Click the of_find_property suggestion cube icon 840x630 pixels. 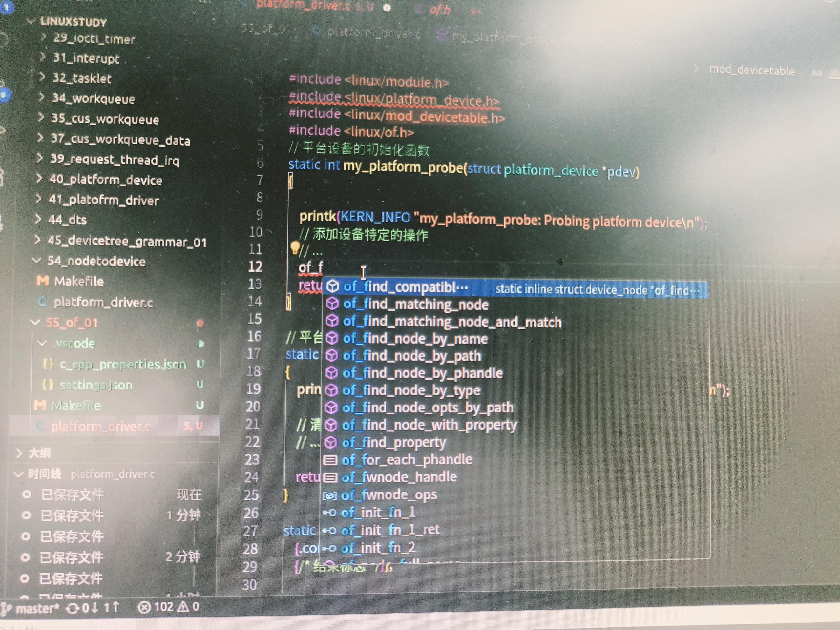[x=331, y=442]
